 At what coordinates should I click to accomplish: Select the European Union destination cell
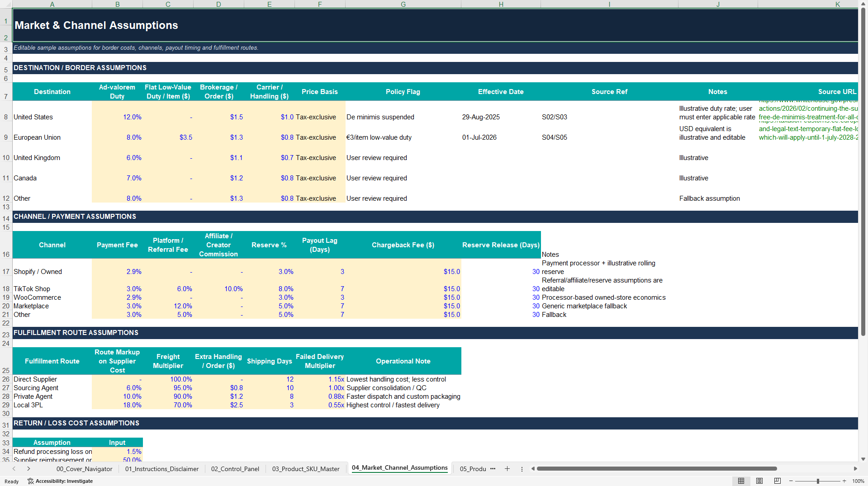tap(52, 132)
